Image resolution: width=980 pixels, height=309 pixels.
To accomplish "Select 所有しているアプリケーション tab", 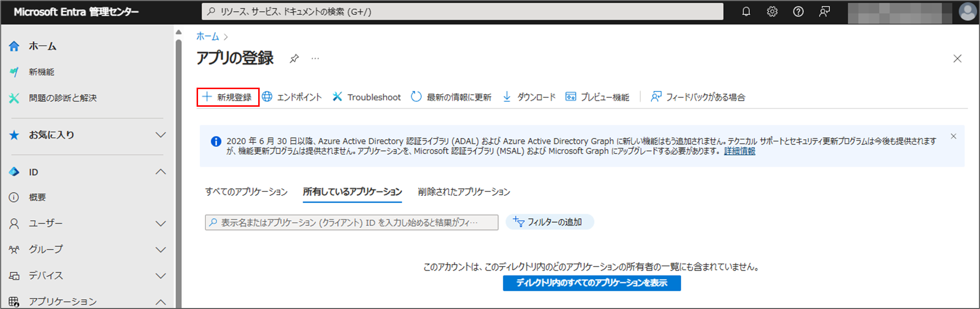I will (x=352, y=191).
